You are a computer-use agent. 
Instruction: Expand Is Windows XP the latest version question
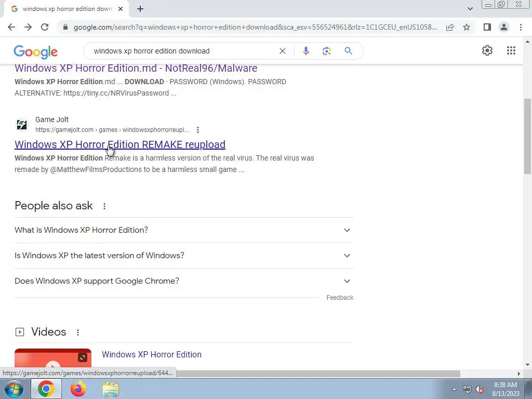point(183,256)
